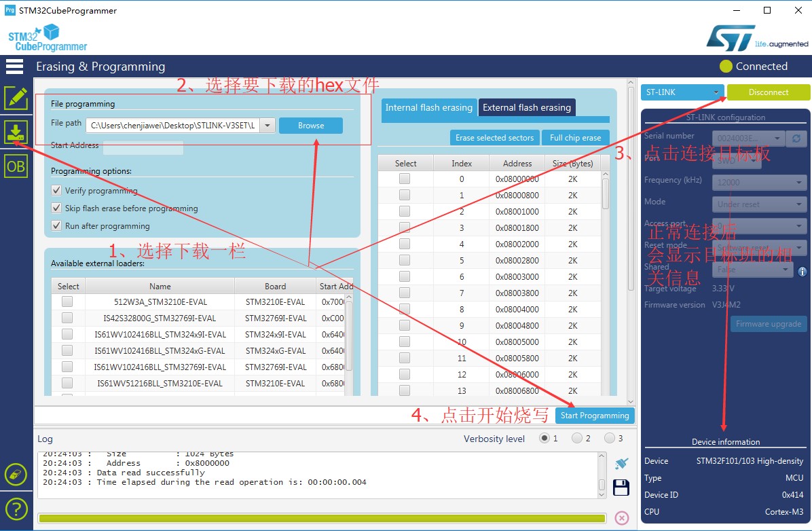Switch to Internal flash erasing tab
Viewport: 812px width, 531px height.
(x=429, y=108)
